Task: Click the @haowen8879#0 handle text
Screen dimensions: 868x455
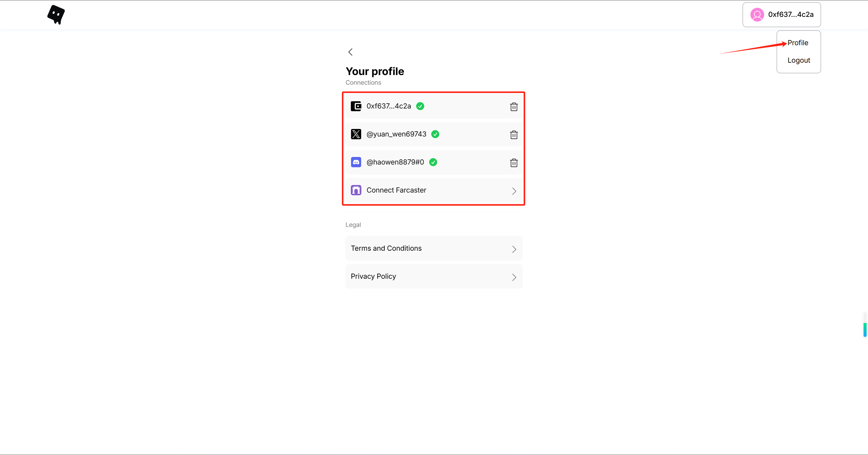Action: pyautogui.click(x=395, y=162)
